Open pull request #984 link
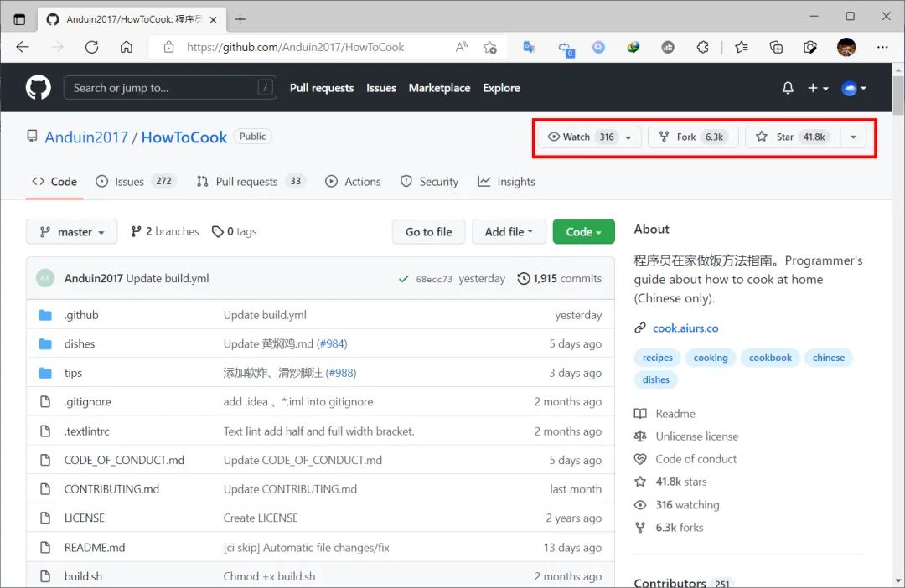 332,343
